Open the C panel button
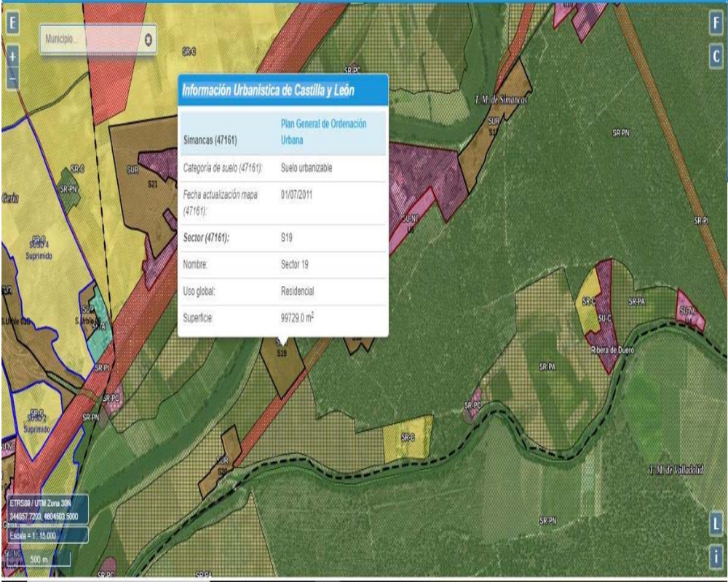 point(716,57)
